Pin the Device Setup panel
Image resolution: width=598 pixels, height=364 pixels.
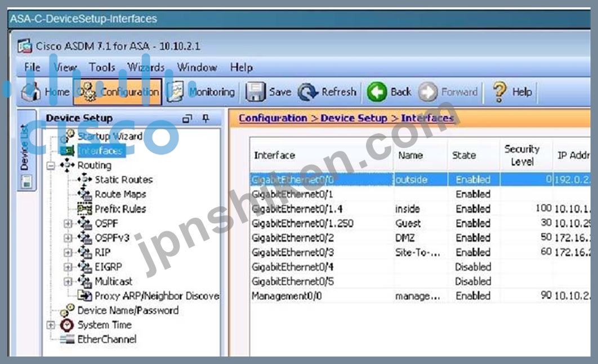(206, 119)
